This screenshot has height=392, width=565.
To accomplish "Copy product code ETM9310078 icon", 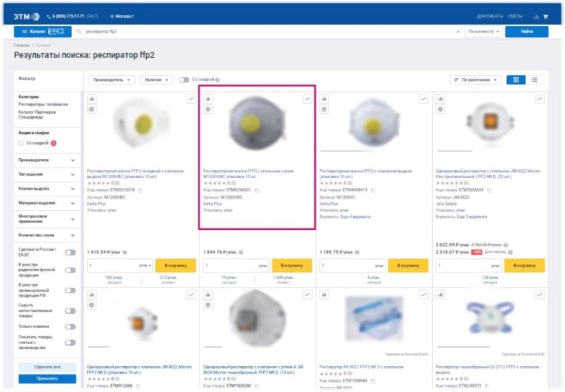I will click(x=140, y=190).
